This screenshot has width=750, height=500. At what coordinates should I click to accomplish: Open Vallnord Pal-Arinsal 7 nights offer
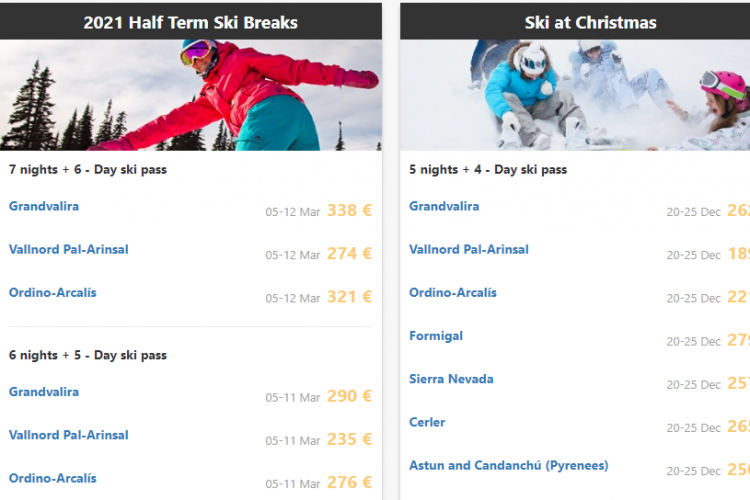[69, 249]
